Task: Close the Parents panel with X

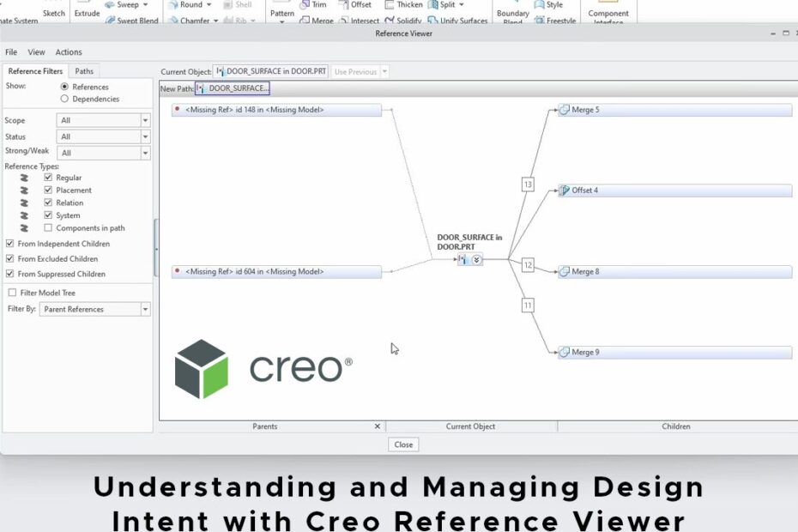Action: 377,426
